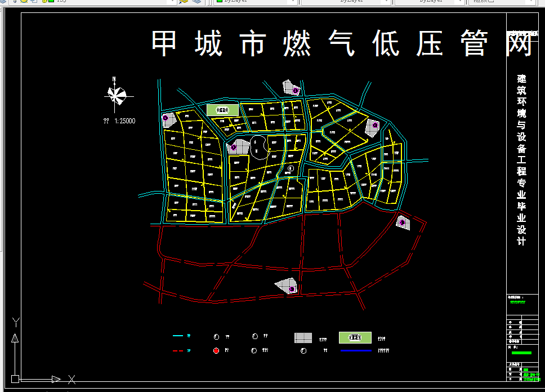545x392 pixels.
Task: Expand the layer 153 dropdown list
Action: pyautogui.click(x=172, y=2)
